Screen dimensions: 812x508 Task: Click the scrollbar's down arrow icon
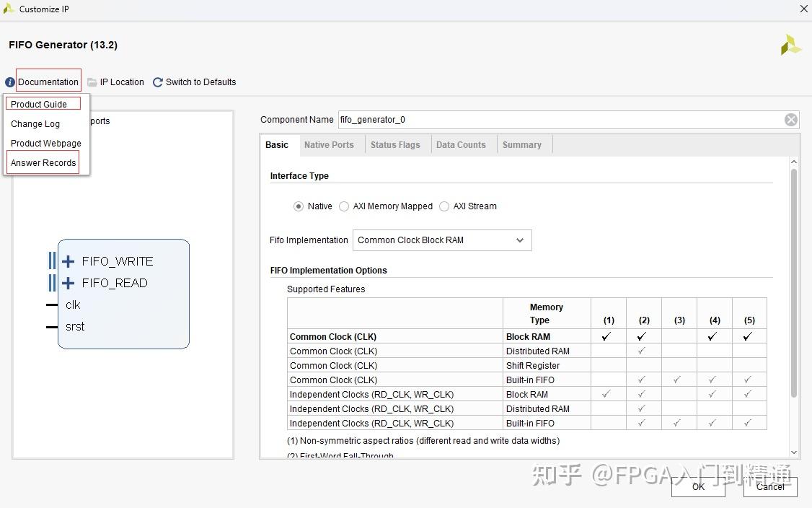[794, 452]
